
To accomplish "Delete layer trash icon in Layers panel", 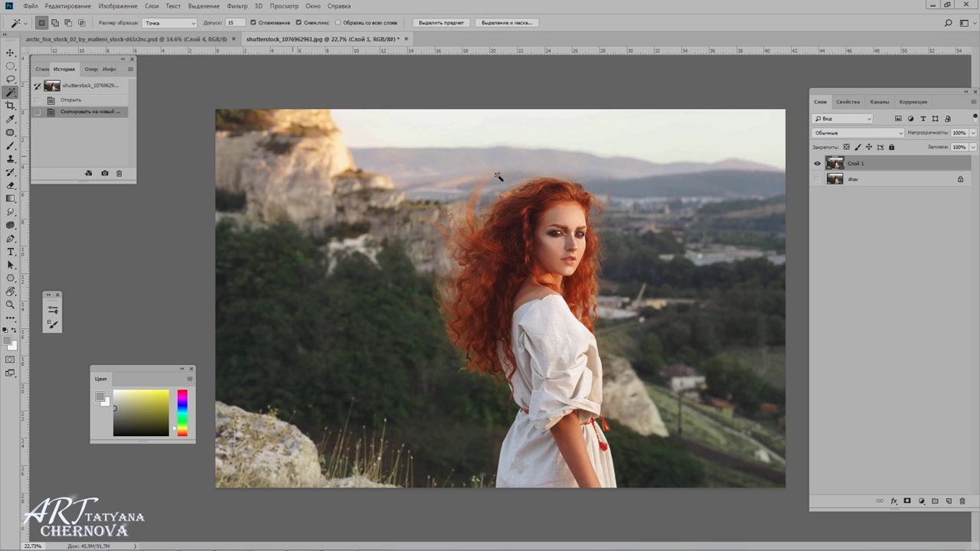I will coord(962,501).
